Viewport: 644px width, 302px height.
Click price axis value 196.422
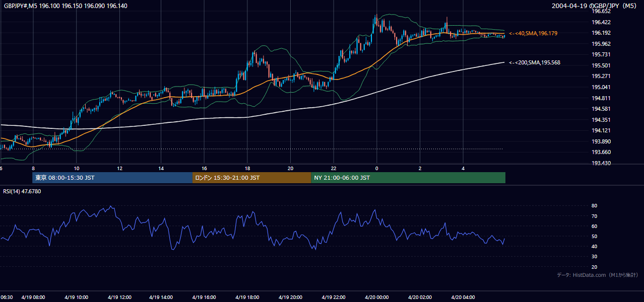coord(601,22)
